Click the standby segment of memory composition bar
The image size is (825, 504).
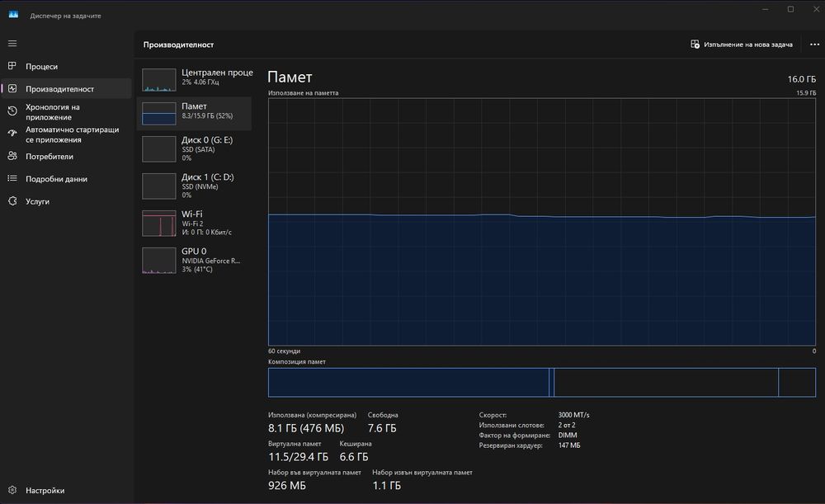(x=666, y=383)
